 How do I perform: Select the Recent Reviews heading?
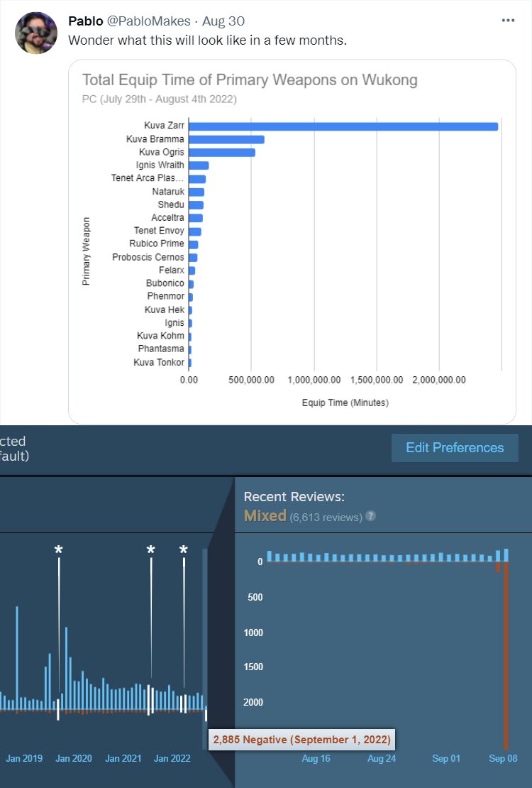click(294, 496)
